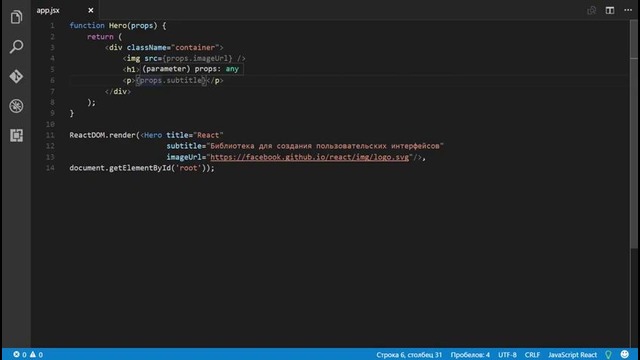This screenshot has width=640, height=360.
Task: Change file encoding UTF-8
Action: pos(507,355)
